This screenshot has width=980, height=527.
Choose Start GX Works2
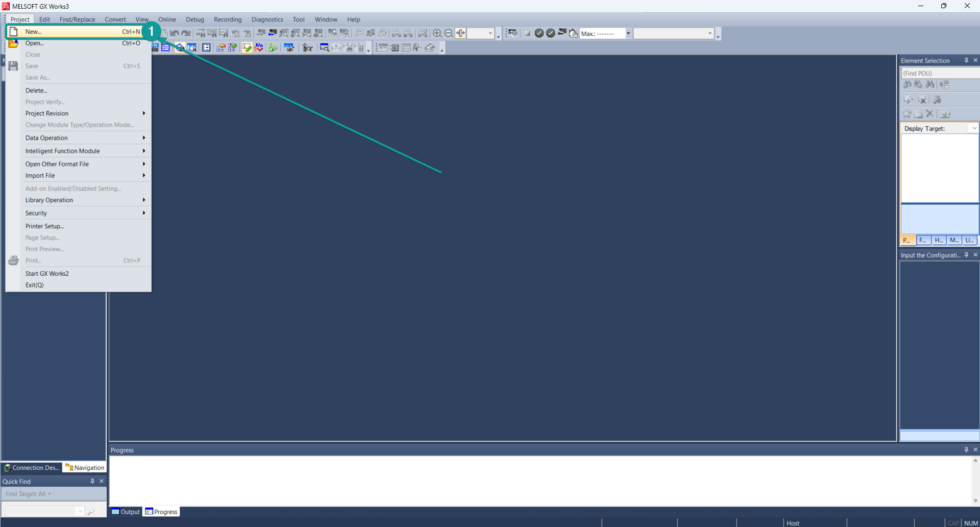tap(78, 274)
